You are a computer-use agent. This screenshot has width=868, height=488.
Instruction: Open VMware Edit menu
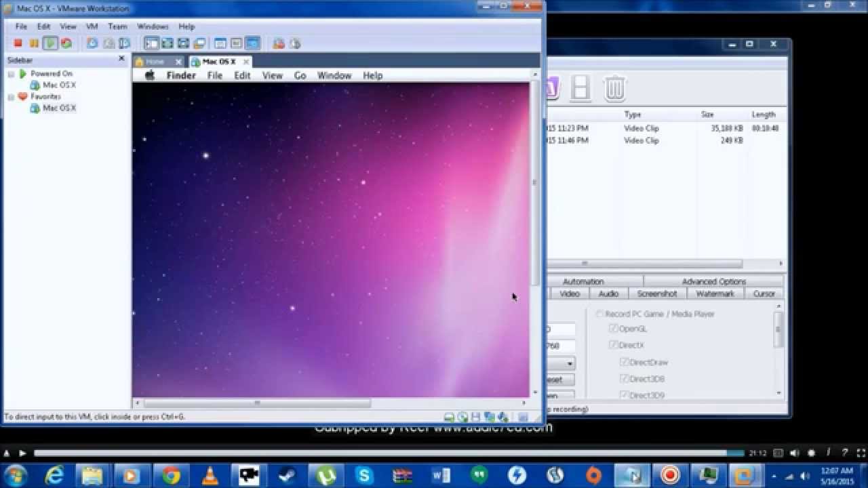[x=43, y=26]
